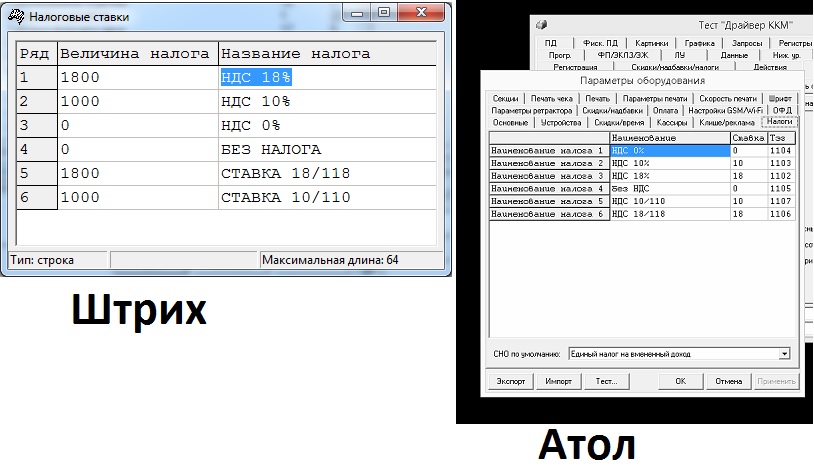
Task: Click the Применить button
Action: (776, 381)
